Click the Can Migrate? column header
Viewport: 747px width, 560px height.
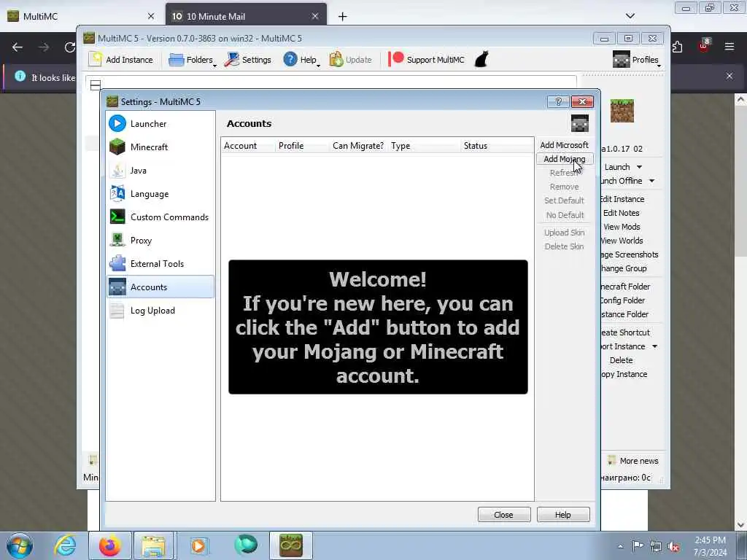(x=358, y=146)
